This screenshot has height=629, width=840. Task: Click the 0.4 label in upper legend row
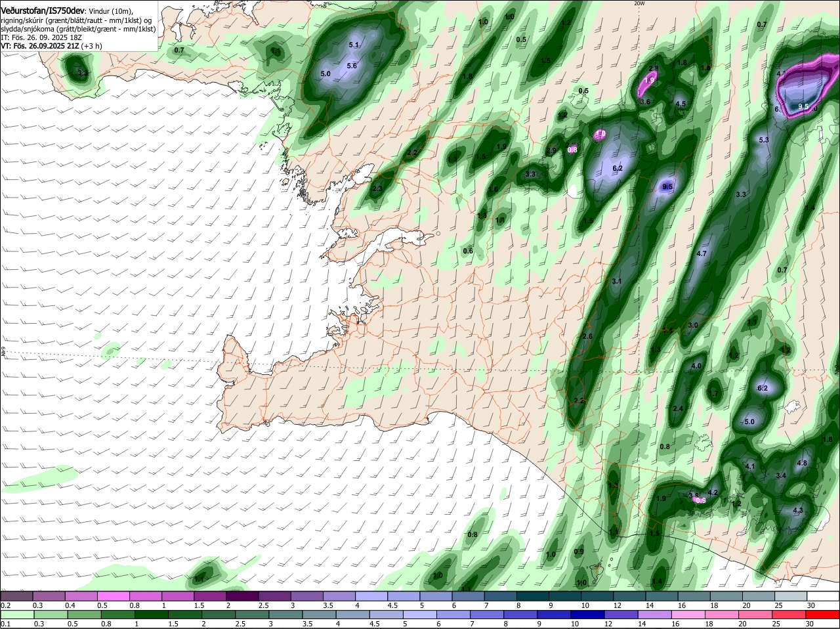coord(70,605)
